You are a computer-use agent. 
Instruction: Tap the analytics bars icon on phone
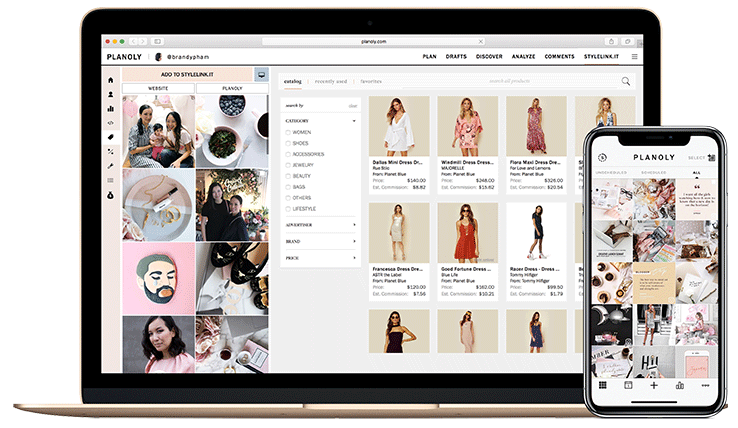pos(680,385)
